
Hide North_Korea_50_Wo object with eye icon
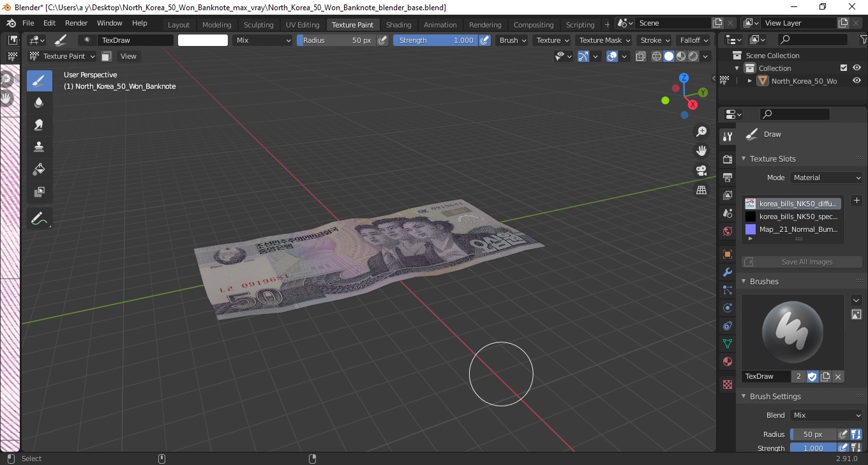click(x=857, y=80)
